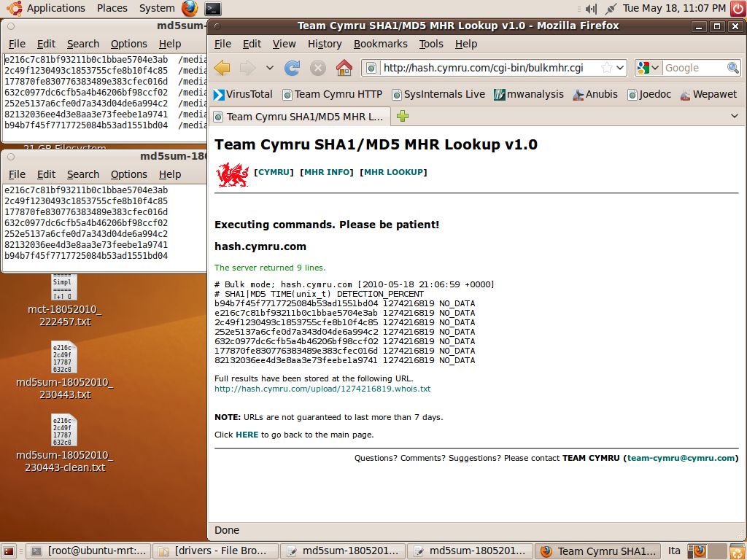Open Firefox History menu
The height and width of the screenshot is (560, 747).
click(x=325, y=44)
